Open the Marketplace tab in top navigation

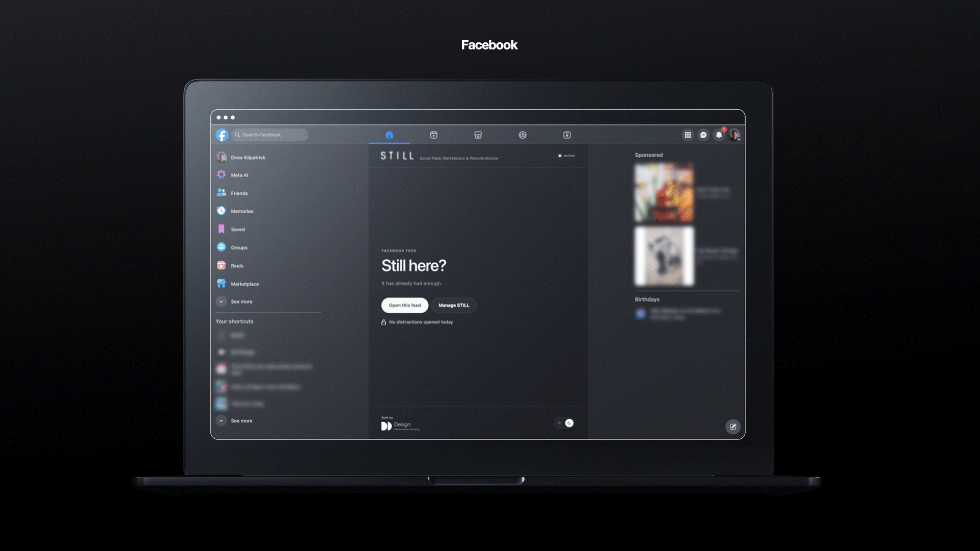pyautogui.click(x=478, y=135)
